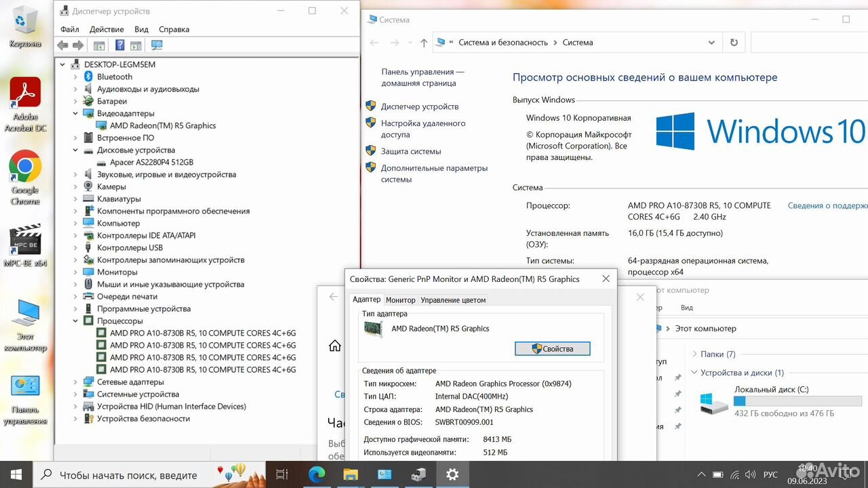Viewport: 868px width, 488px height.
Task: Click the Forward arrow in Device Manager toolbar
Action: tap(78, 45)
